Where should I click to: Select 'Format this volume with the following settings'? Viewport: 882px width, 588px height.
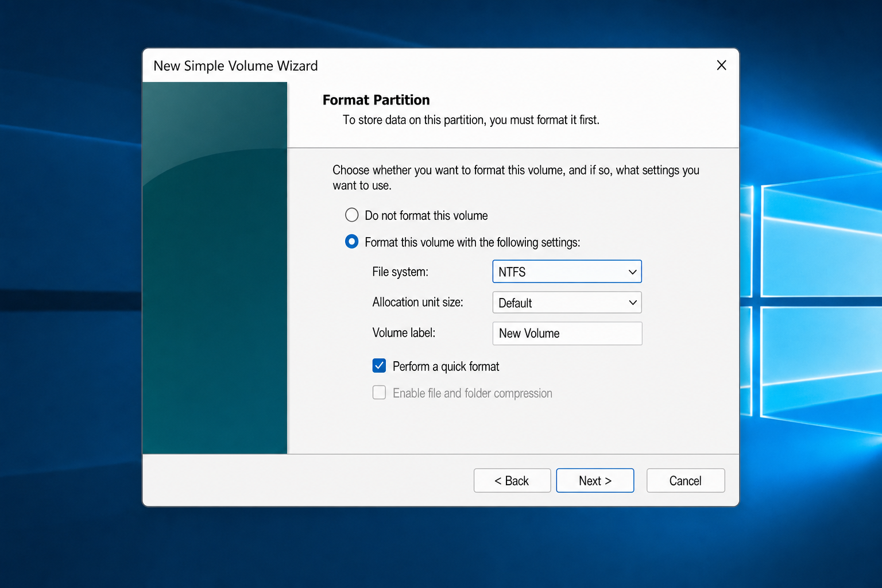tap(352, 242)
